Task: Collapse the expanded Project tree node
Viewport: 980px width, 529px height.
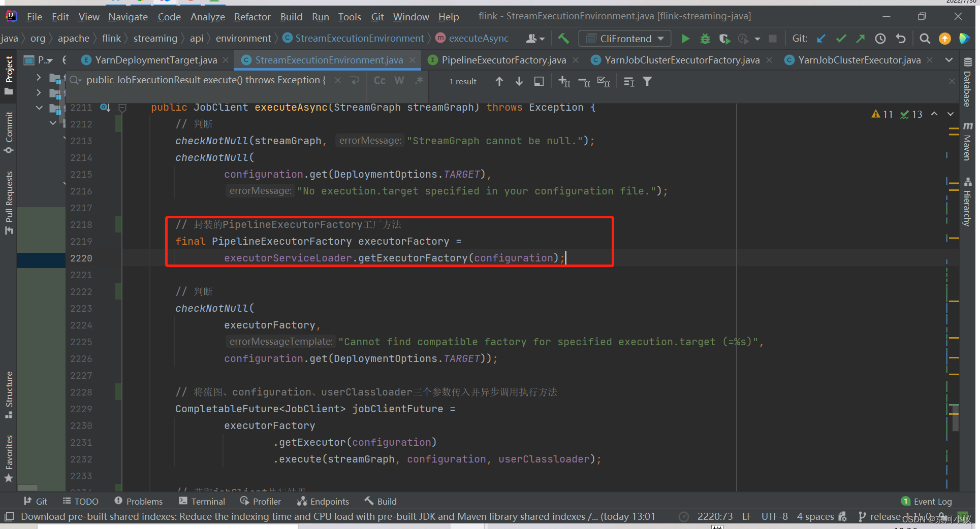Action: [x=39, y=108]
